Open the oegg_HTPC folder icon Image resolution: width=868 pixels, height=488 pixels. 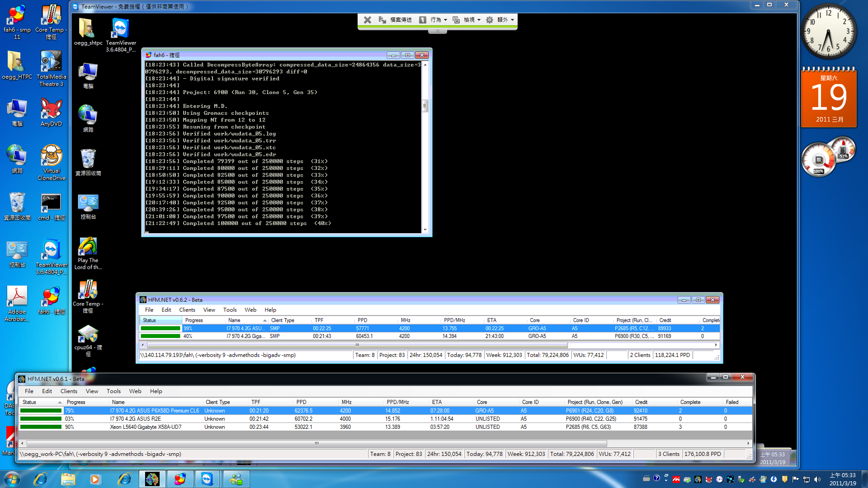point(17,66)
